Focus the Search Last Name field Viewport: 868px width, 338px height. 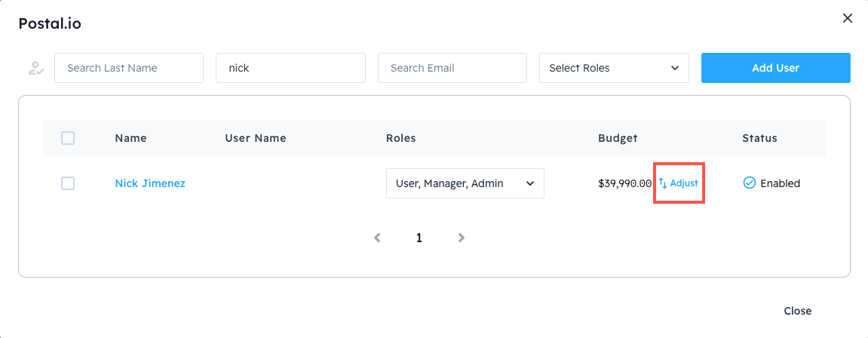pyautogui.click(x=129, y=68)
